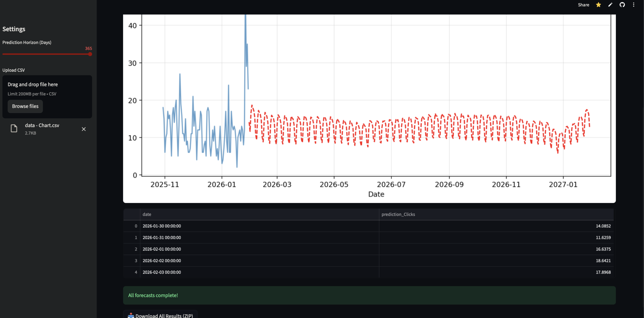Viewport: 644px width, 318px height.
Task: Click the 365 value above the slider
Action: (x=88, y=48)
